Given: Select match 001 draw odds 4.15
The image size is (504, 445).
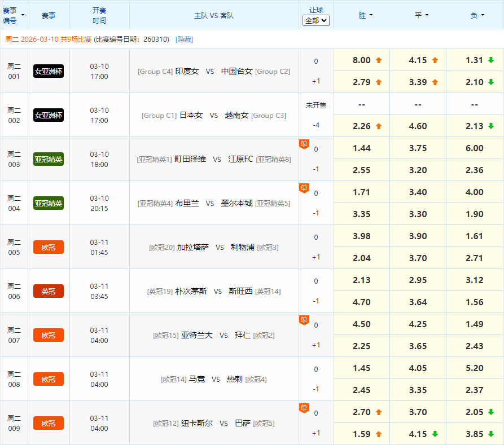Looking at the screenshot, I should tap(418, 60).
